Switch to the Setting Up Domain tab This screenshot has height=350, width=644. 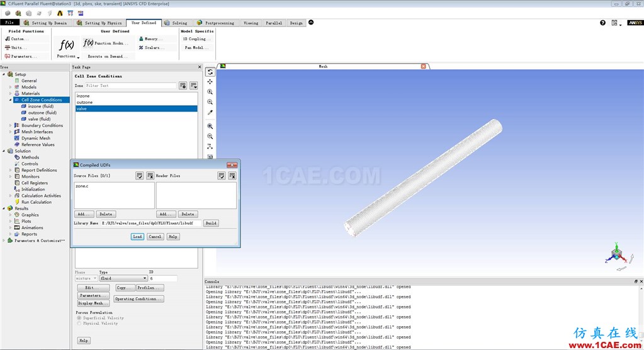(45, 23)
